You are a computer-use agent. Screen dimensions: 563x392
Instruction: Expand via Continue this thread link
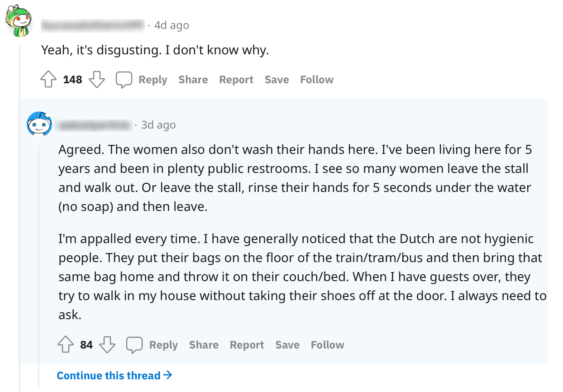tap(115, 375)
